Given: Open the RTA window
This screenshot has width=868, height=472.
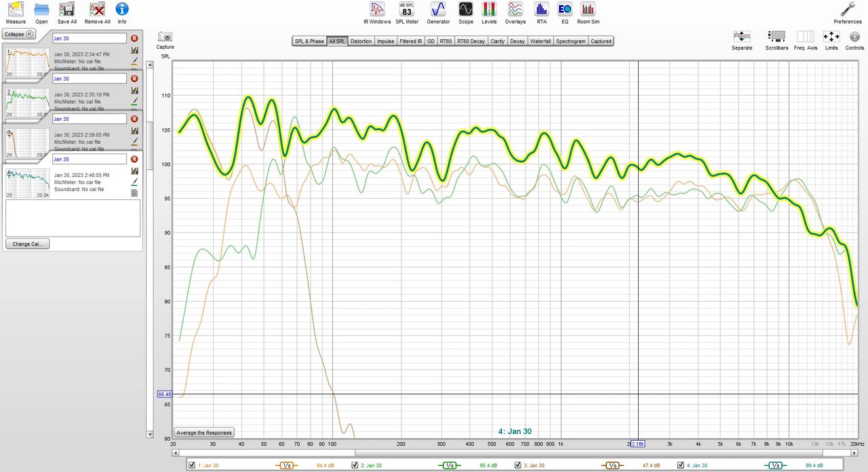Looking at the screenshot, I should [541, 13].
